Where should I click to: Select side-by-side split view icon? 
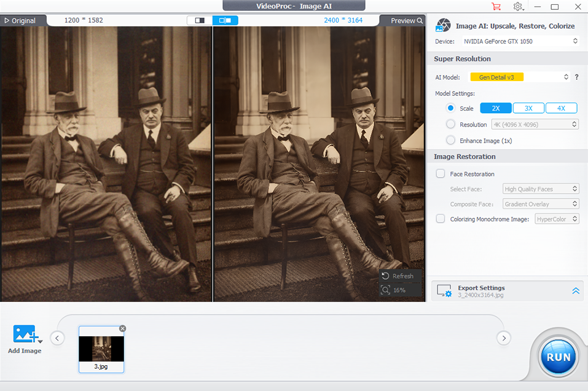(225, 20)
